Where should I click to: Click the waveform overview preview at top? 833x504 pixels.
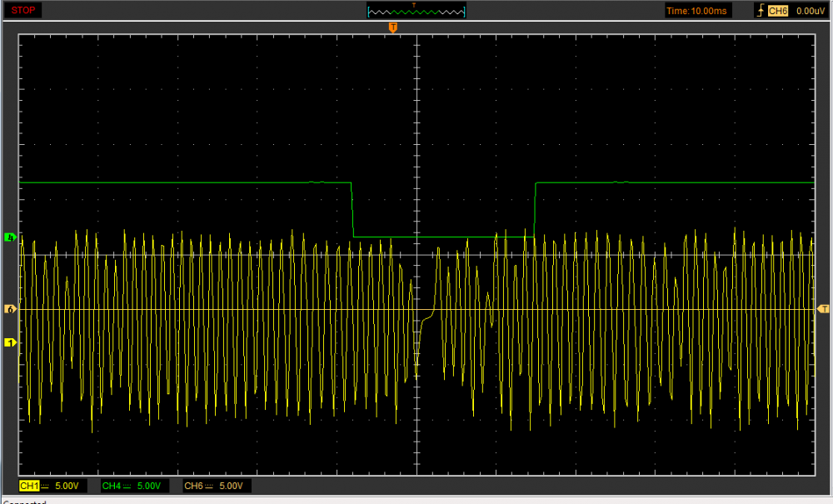click(416, 11)
